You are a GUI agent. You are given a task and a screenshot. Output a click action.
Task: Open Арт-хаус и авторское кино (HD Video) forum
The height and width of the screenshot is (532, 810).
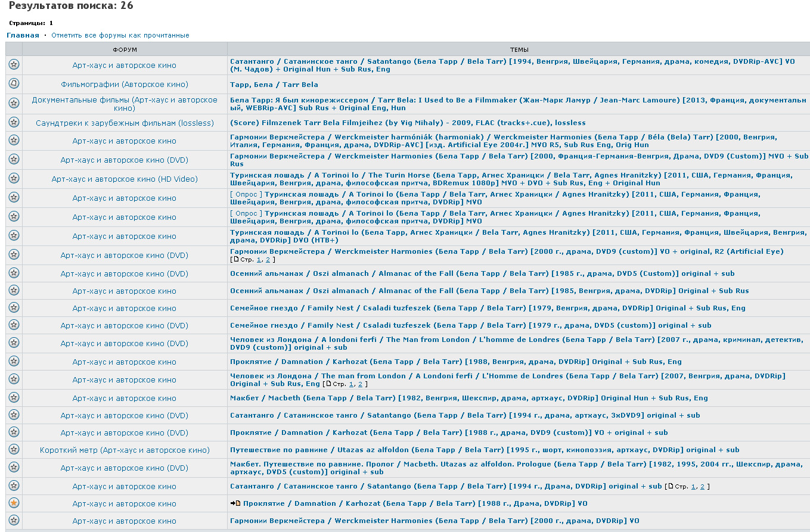125,179
